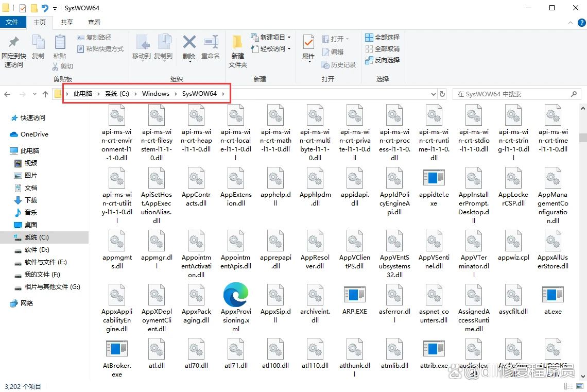The height and width of the screenshot is (392, 587).
Task: Select the AtBroker.exe file icon
Action: pos(117,349)
